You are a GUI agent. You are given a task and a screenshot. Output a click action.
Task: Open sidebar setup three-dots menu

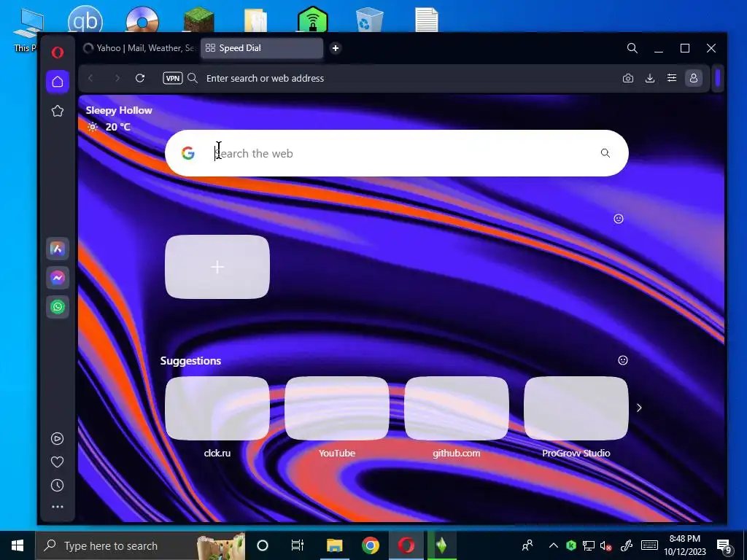click(x=57, y=507)
